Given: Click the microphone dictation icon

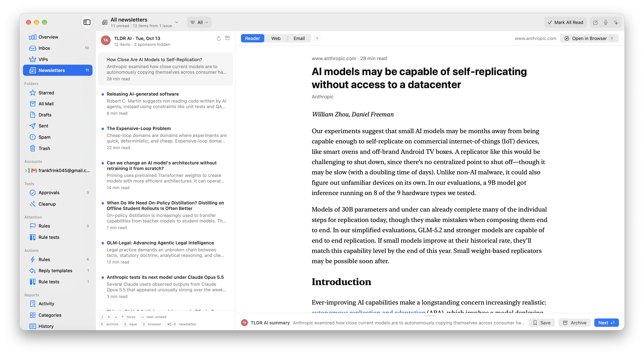Looking at the screenshot, I should 606,22.
